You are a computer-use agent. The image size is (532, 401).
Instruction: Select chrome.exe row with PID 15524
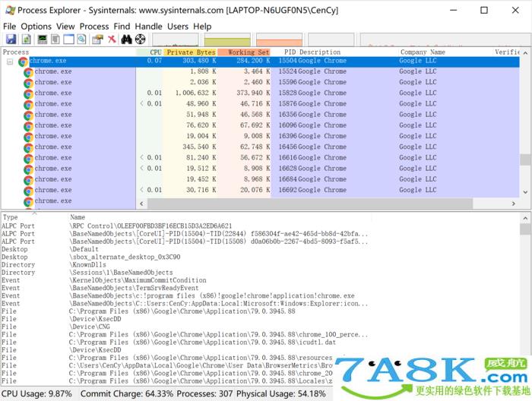(x=260, y=71)
